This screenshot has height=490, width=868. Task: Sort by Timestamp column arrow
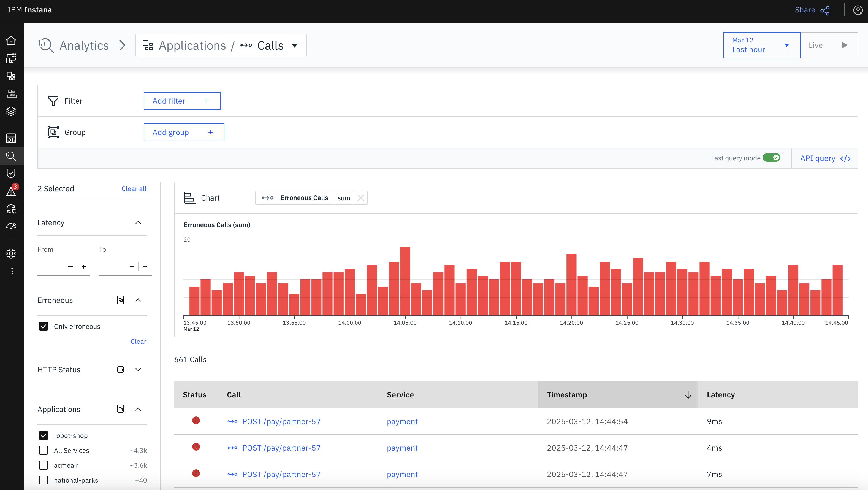click(x=688, y=395)
